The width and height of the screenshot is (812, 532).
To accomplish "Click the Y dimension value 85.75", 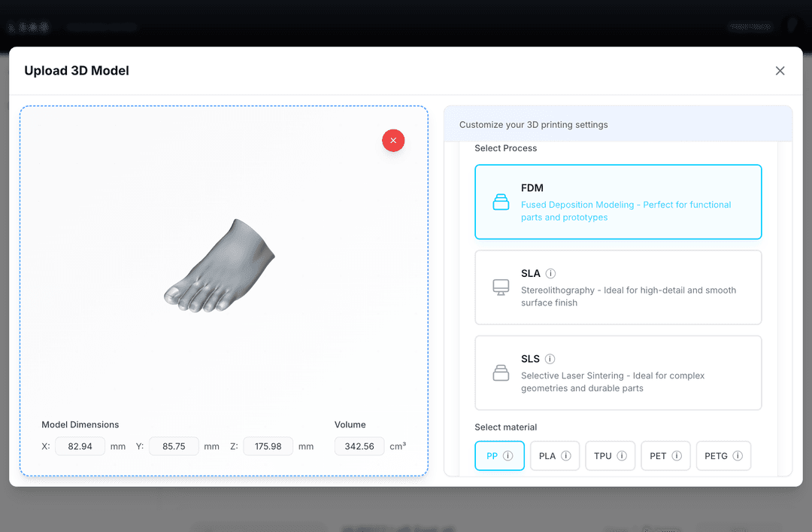I will click(x=174, y=446).
